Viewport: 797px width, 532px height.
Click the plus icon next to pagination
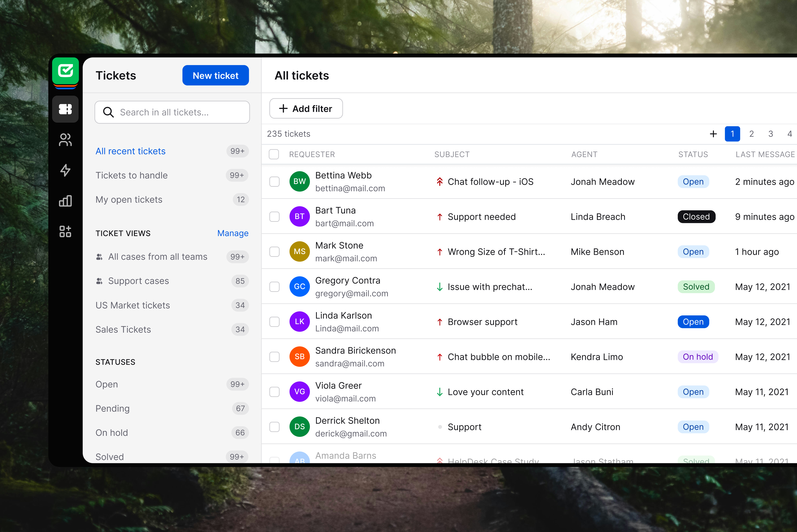point(713,134)
